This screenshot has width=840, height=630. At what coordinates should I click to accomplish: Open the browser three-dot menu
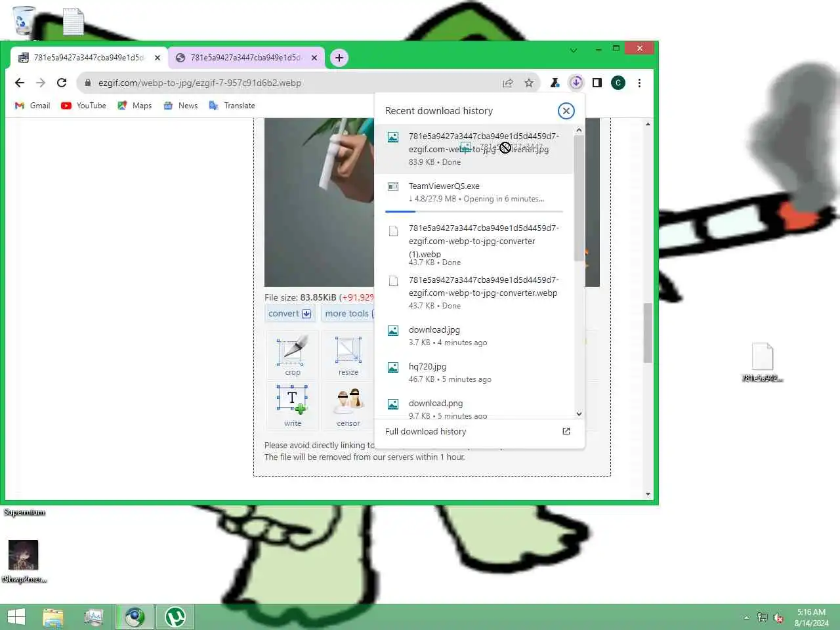(x=639, y=83)
